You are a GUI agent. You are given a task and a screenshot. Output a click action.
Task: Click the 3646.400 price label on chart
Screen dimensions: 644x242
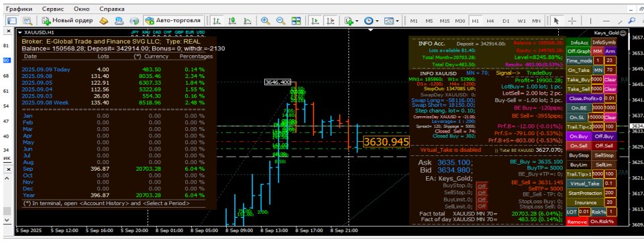point(278,82)
